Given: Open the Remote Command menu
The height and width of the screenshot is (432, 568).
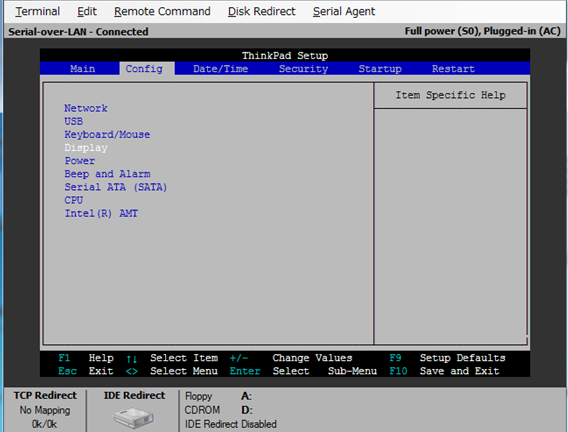Looking at the screenshot, I should 162,12.
